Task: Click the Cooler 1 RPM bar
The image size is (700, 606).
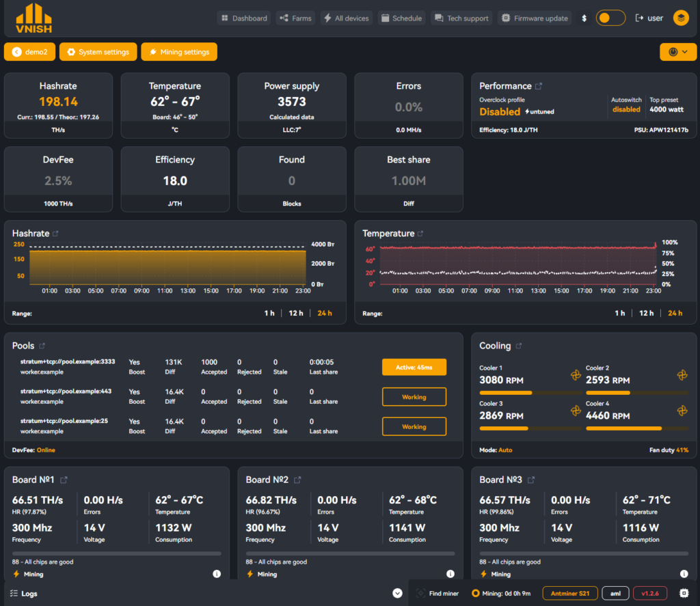Action: click(x=530, y=393)
